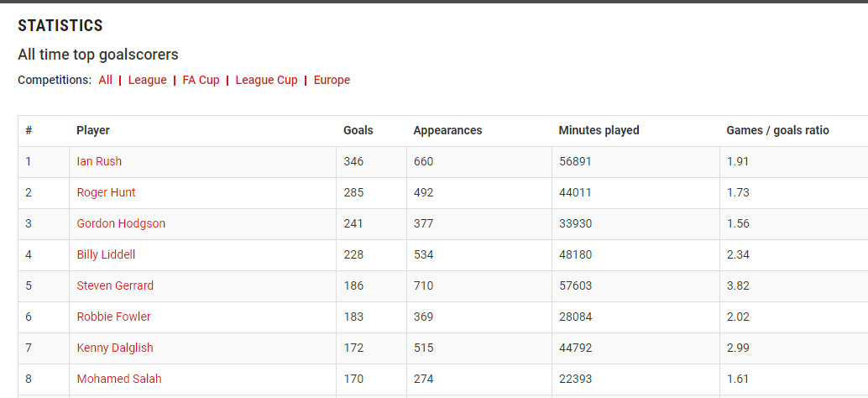This screenshot has width=868, height=398.
Task: Filter goalscorers by League competition
Action: point(147,81)
